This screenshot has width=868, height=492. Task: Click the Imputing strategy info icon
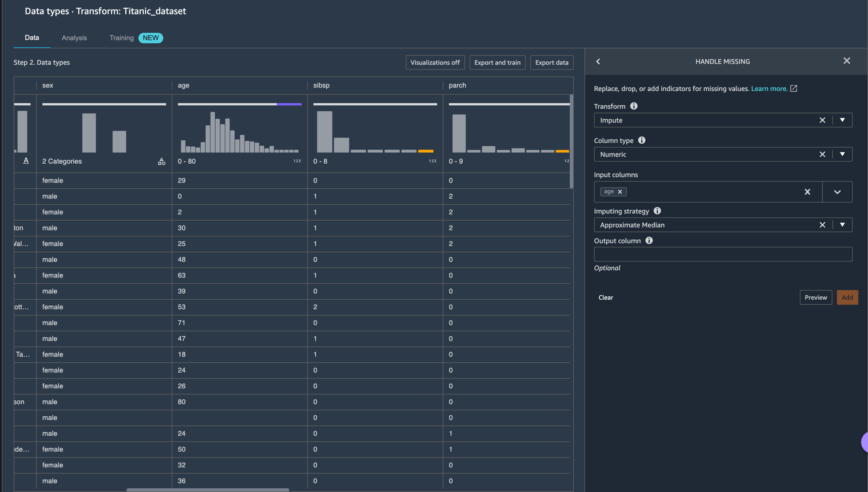(657, 211)
